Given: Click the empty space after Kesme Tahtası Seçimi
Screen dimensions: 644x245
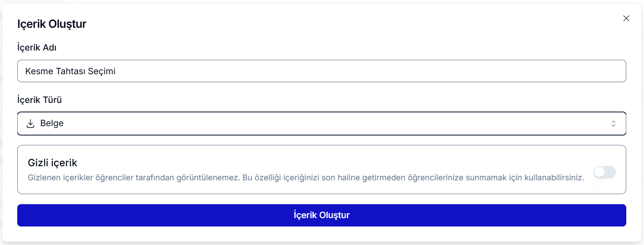Looking at the screenshot, I should [364, 71].
